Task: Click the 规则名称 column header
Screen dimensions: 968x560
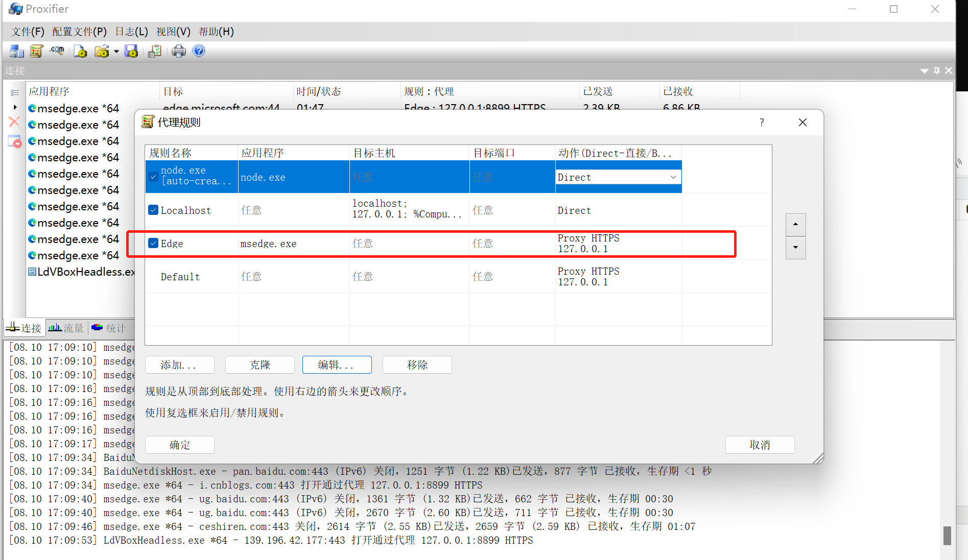Action: pyautogui.click(x=192, y=153)
